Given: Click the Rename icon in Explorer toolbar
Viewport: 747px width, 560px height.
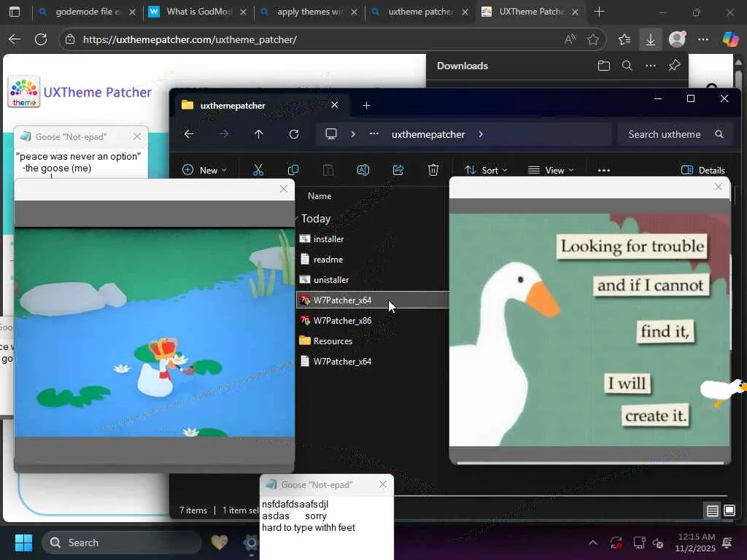Looking at the screenshot, I should coord(363,170).
